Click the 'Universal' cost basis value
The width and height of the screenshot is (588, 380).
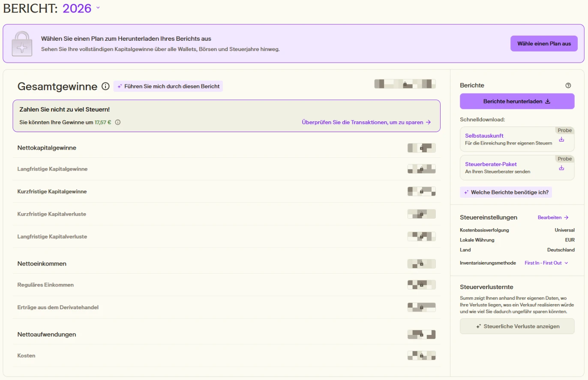pos(564,230)
